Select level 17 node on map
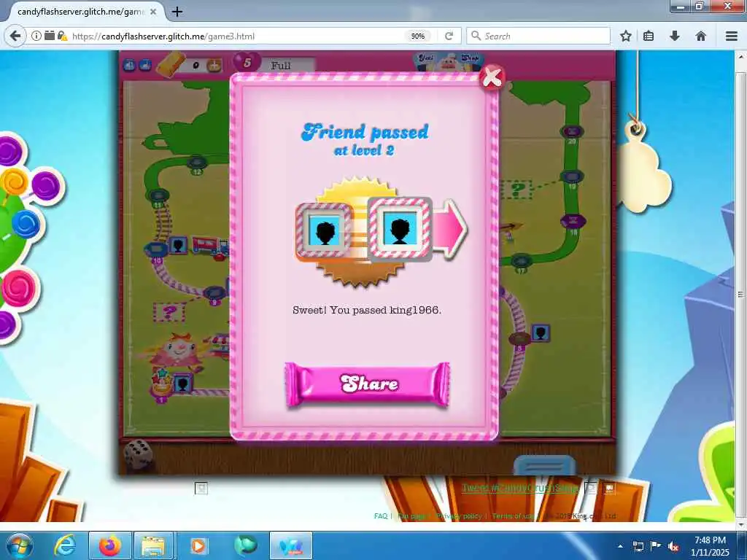 point(521,261)
